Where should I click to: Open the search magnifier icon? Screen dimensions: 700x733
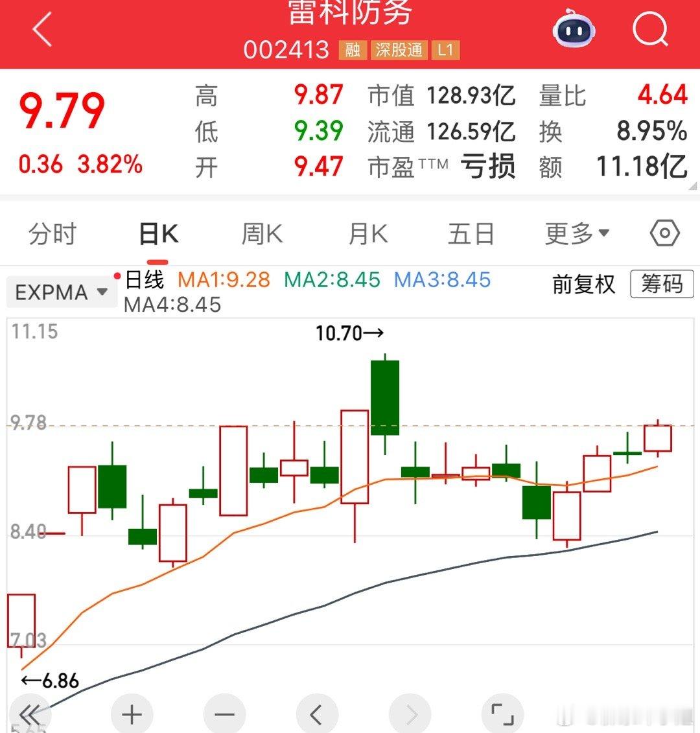click(651, 29)
